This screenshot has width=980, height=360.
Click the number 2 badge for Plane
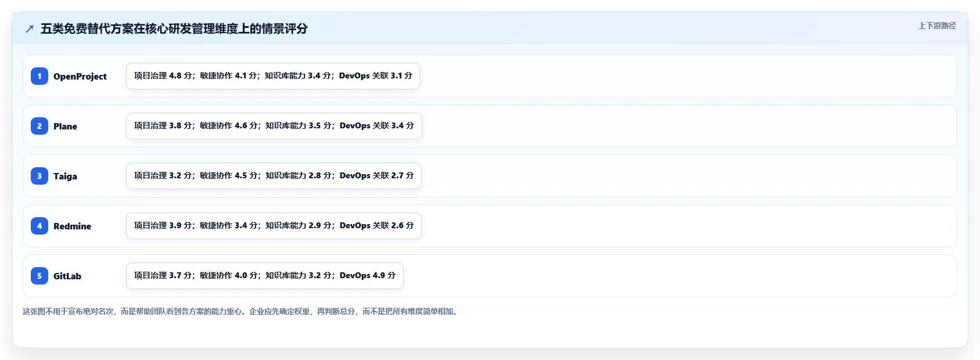click(40, 126)
